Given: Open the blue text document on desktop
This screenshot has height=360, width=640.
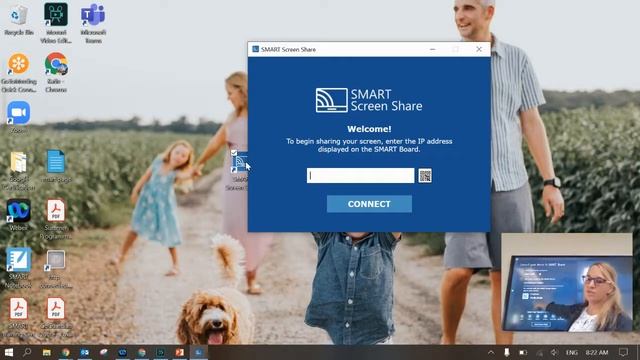Looking at the screenshot, I should coord(56,166).
